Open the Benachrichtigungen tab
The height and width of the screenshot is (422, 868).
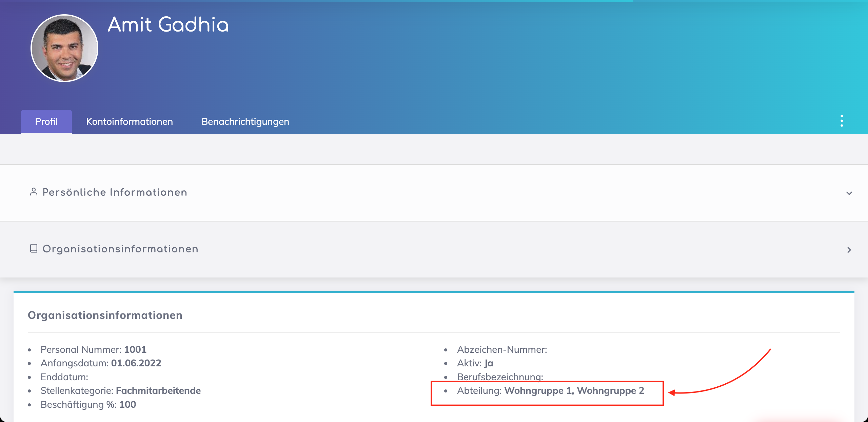(x=245, y=121)
